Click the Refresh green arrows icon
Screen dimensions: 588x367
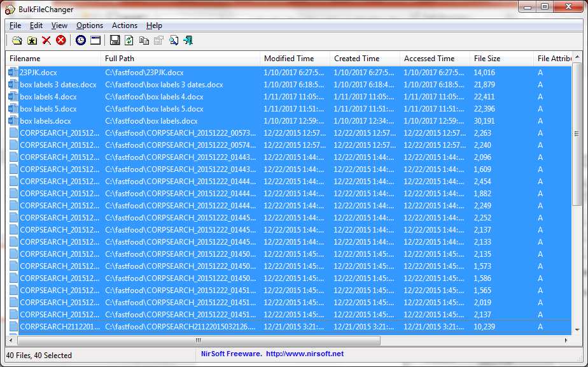pyautogui.click(x=129, y=40)
